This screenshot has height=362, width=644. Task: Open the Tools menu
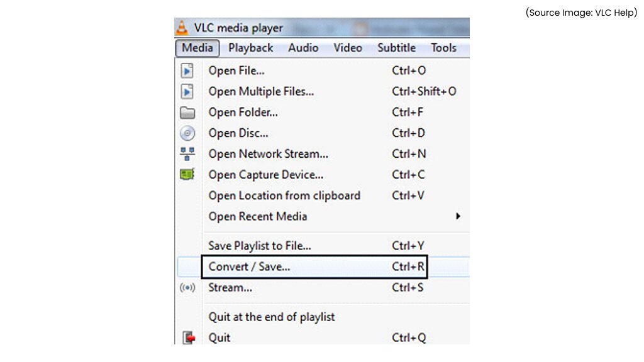[x=444, y=48]
